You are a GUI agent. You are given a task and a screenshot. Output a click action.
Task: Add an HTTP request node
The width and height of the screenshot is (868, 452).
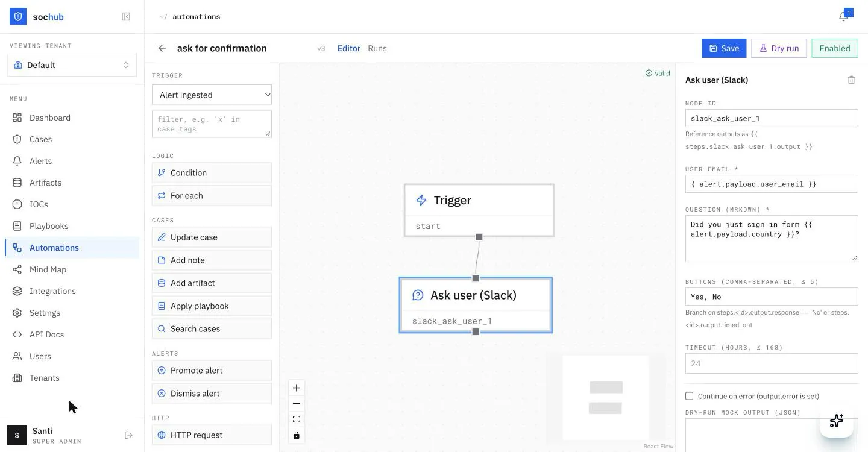pos(212,435)
